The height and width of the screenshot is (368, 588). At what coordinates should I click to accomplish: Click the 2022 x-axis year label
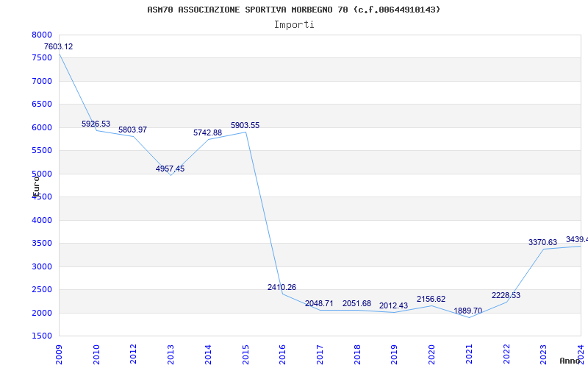tap(506, 355)
